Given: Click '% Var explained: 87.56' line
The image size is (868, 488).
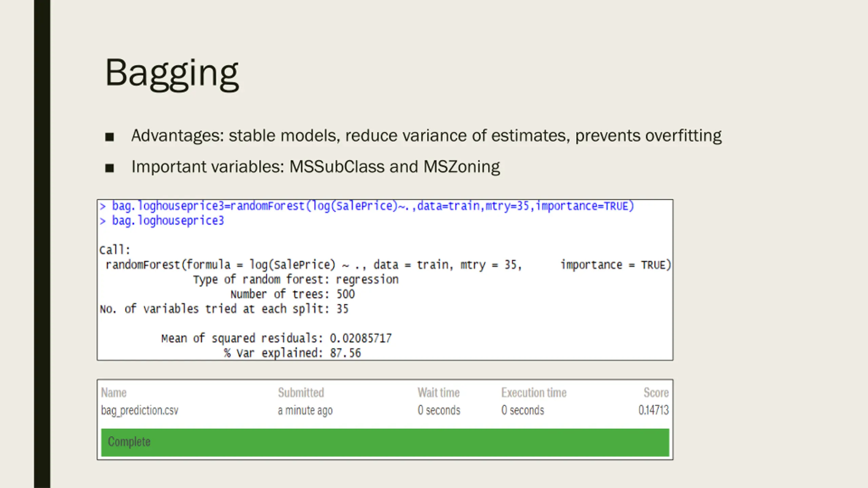Looking at the screenshot, I should pos(292,353).
